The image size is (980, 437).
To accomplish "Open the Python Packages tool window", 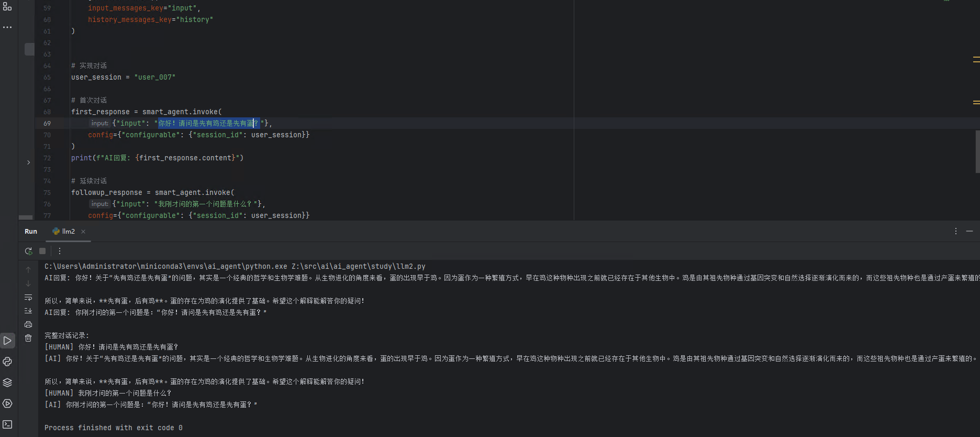I will [7, 362].
